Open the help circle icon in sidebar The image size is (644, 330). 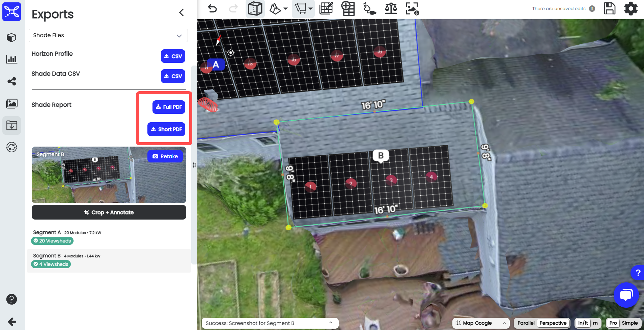12,299
